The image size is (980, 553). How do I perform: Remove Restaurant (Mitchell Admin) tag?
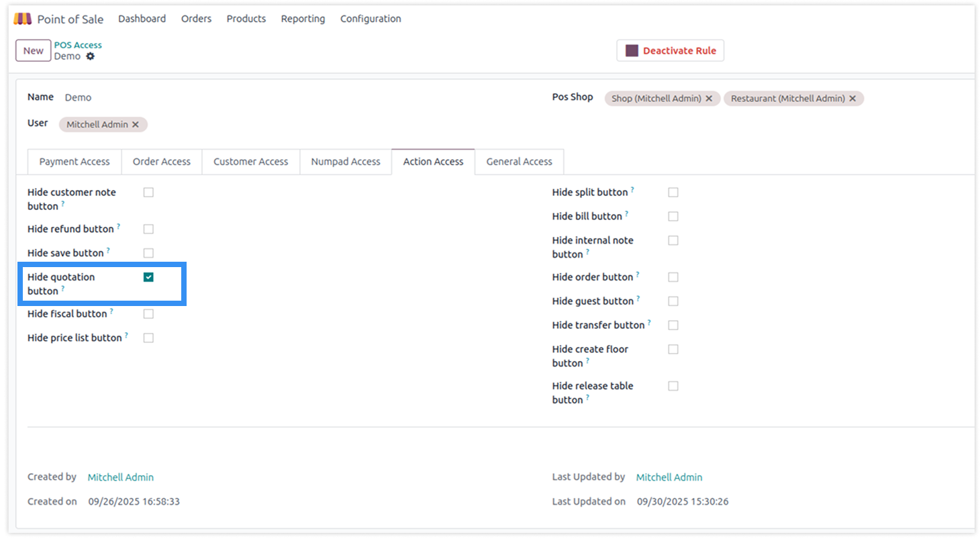(x=852, y=99)
